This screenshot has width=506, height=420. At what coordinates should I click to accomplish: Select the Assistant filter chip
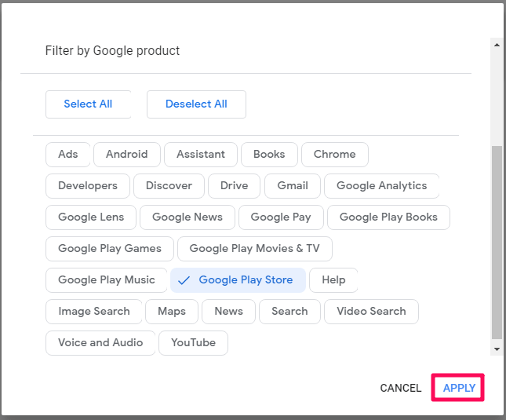coord(200,155)
